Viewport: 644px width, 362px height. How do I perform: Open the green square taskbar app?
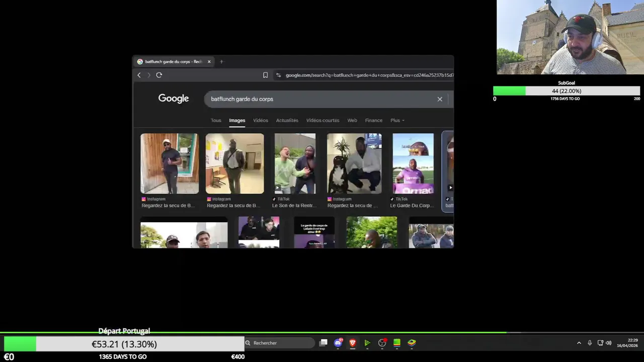click(x=397, y=343)
